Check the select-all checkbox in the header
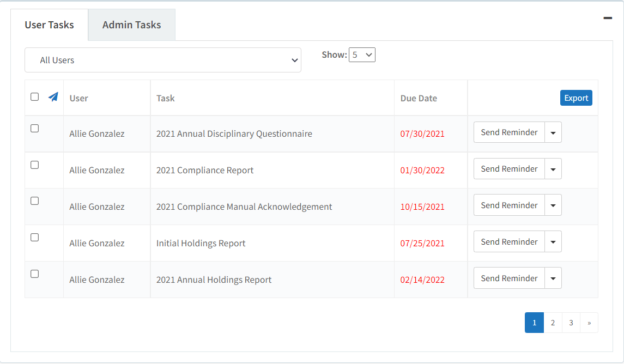Image resolution: width=624 pixels, height=364 pixels. tap(34, 96)
